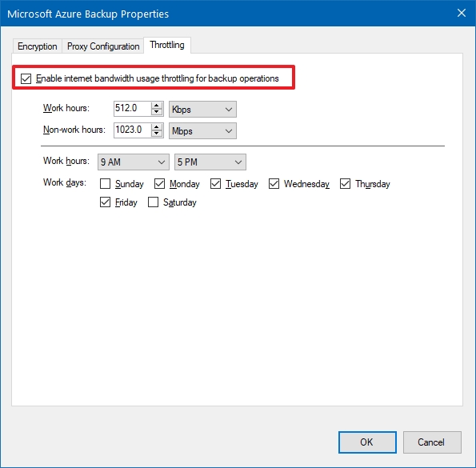Image resolution: width=476 pixels, height=468 pixels.
Task: Open the Proxy Configuration tab
Action: click(x=103, y=46)
